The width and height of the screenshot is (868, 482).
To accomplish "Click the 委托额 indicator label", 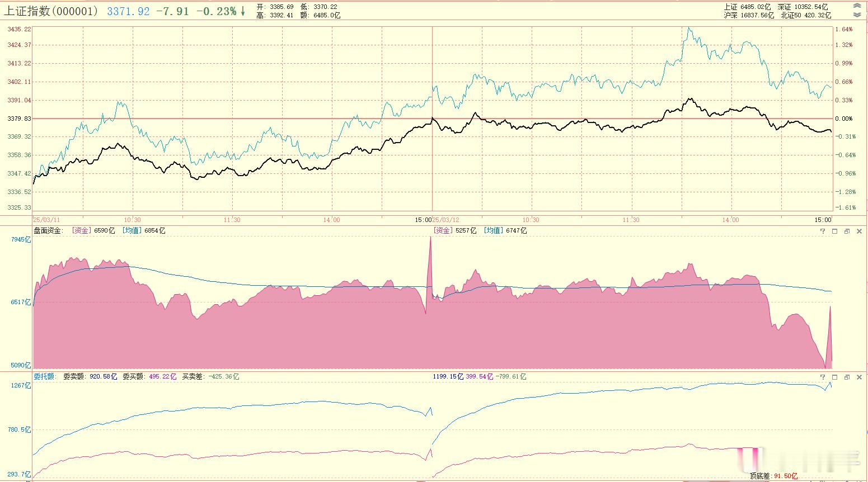I will coord(44,376).
